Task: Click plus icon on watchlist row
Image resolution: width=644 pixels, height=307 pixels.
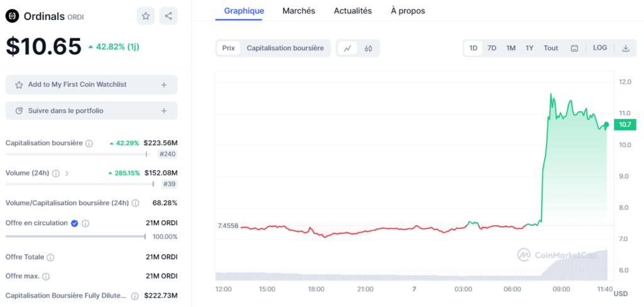Action: 164,85
